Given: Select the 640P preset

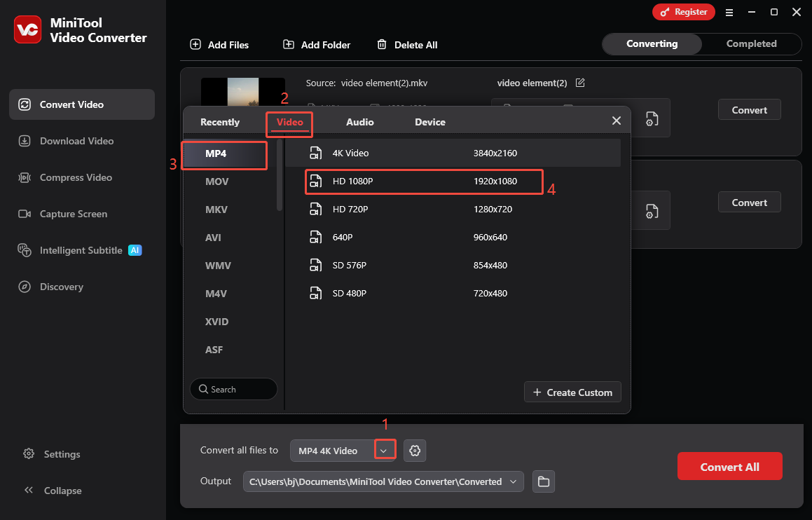Looking at the screenshot, I should [453, 237].
